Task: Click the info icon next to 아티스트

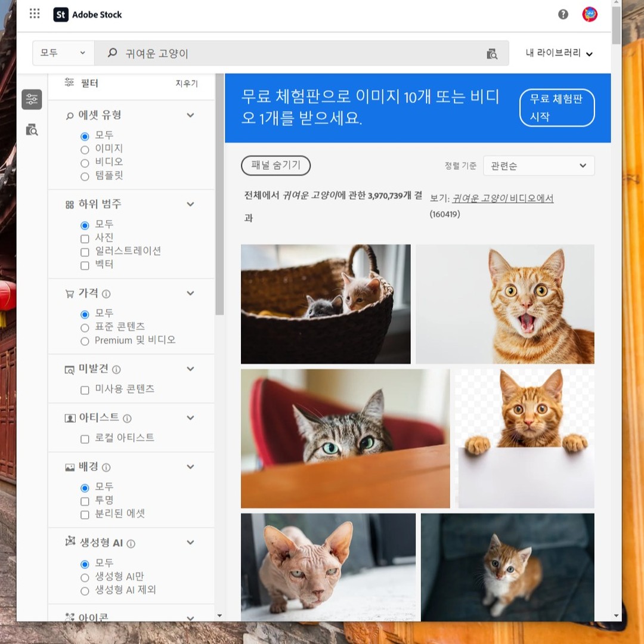Action: tap(127, 418)
